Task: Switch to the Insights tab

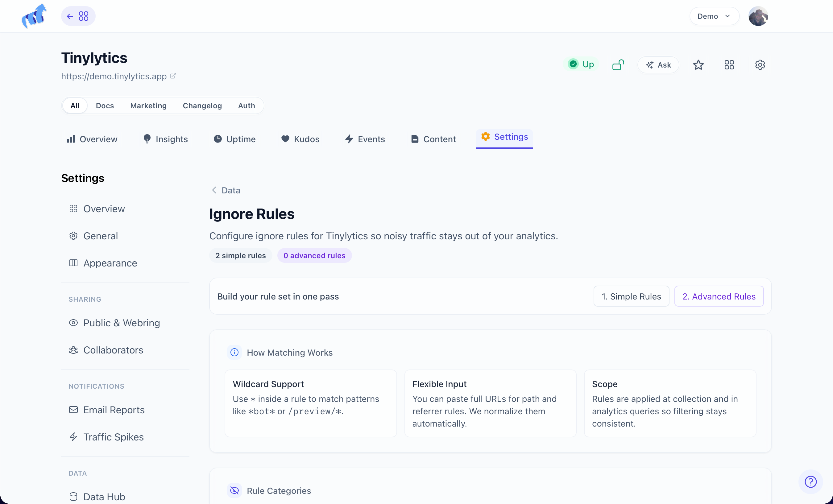Action: click(x=165, y=139)
